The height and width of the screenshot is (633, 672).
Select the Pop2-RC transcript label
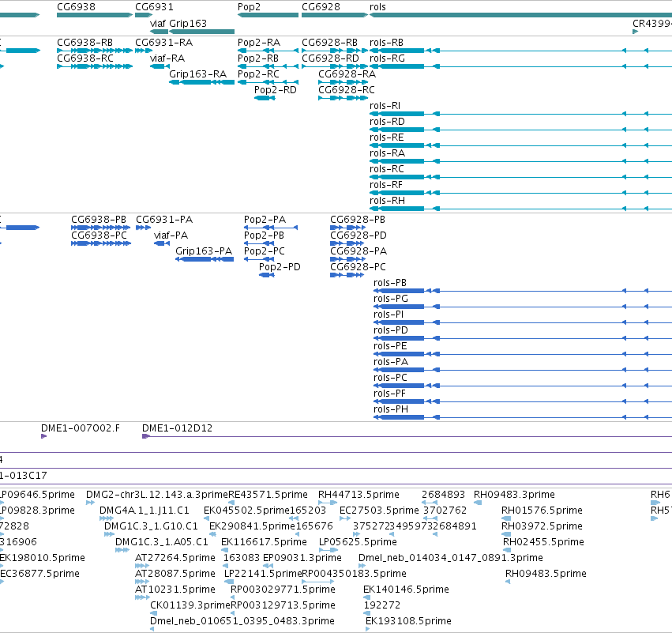[258, 74]
